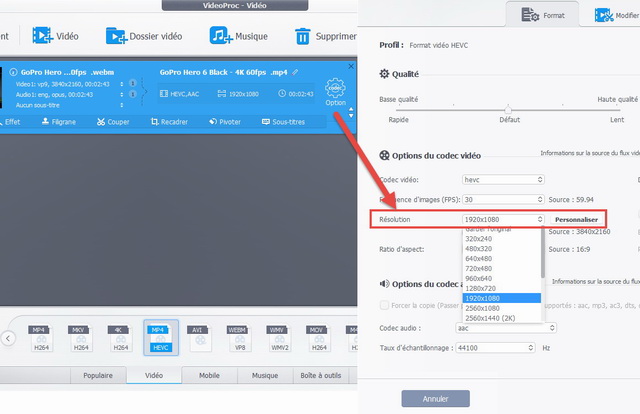
Task: Select the MP4 H264 output format
Action: pyautogui.click(x=41, y=338)
